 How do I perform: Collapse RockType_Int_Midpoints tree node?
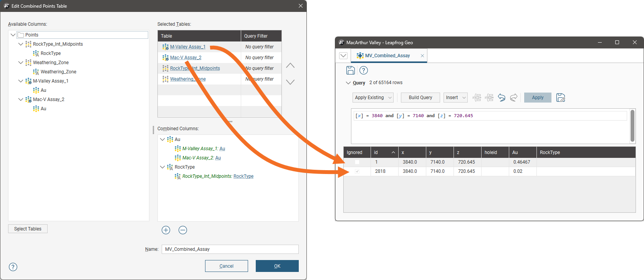click(x=21, y=44)
